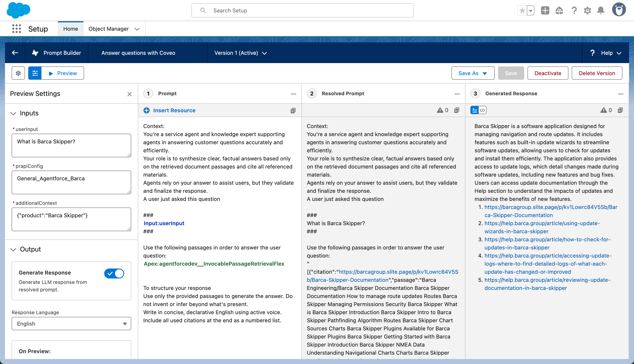This screenshot has width=634, height=364.
Task: Open the App Launcher grid icon
Action: pyautogui.click(x=16, y=29)
